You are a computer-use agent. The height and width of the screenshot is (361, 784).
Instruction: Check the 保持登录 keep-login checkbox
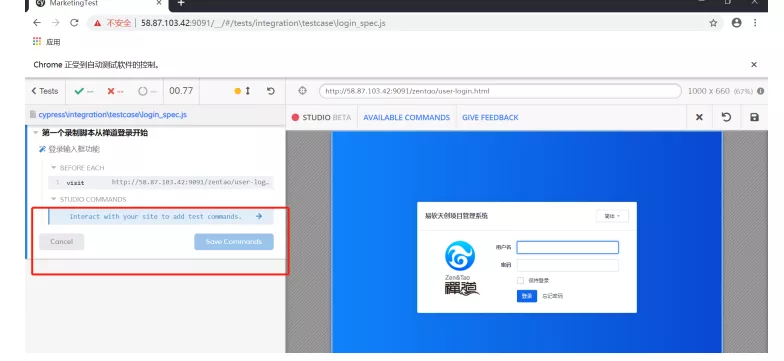(x=520, y=280)
